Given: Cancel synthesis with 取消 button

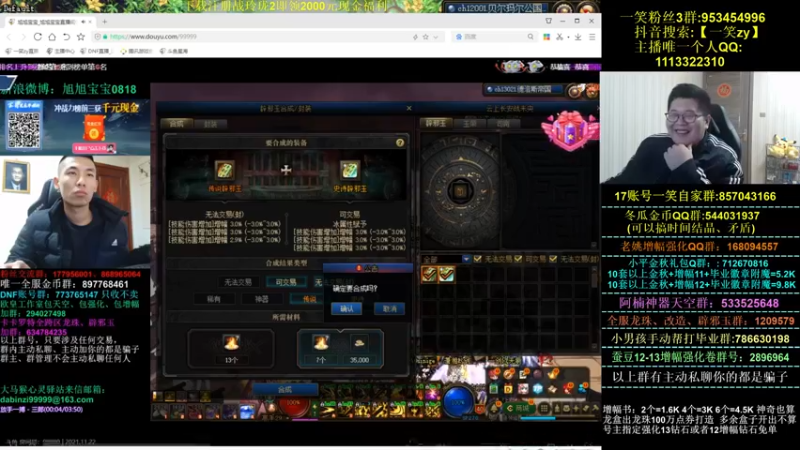Looking at the screenshot, I should click(x=389, y=309).
